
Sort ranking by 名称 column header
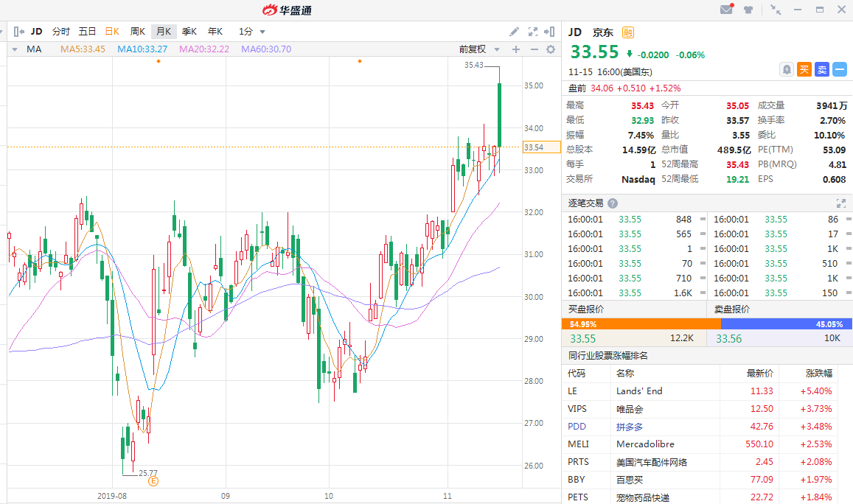click(625, 374)
